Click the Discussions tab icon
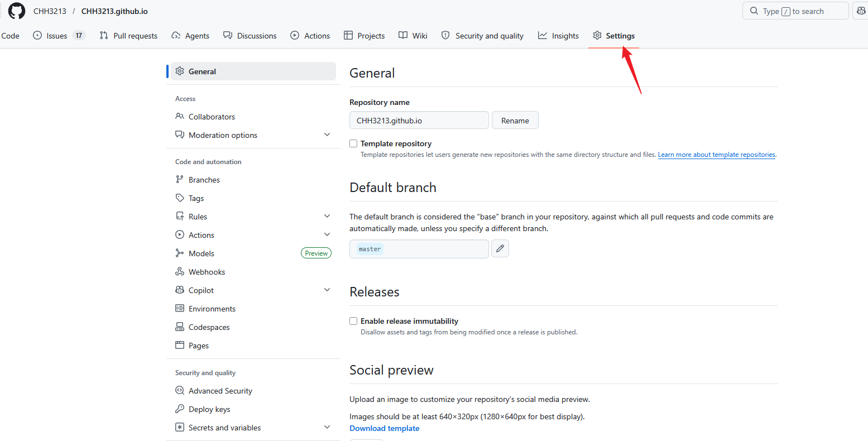The image size is (868, 441). coord(228,36)
